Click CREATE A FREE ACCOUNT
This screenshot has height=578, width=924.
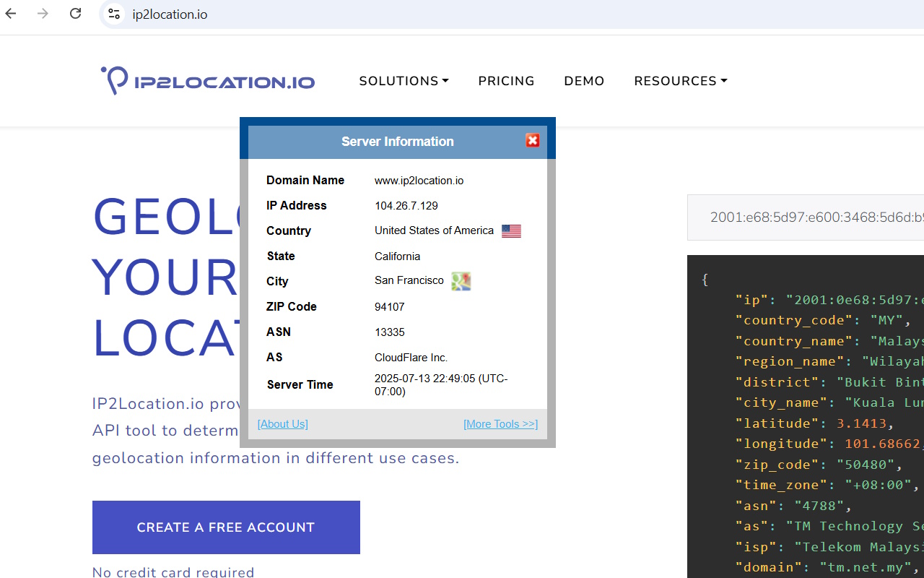point(225,527)
